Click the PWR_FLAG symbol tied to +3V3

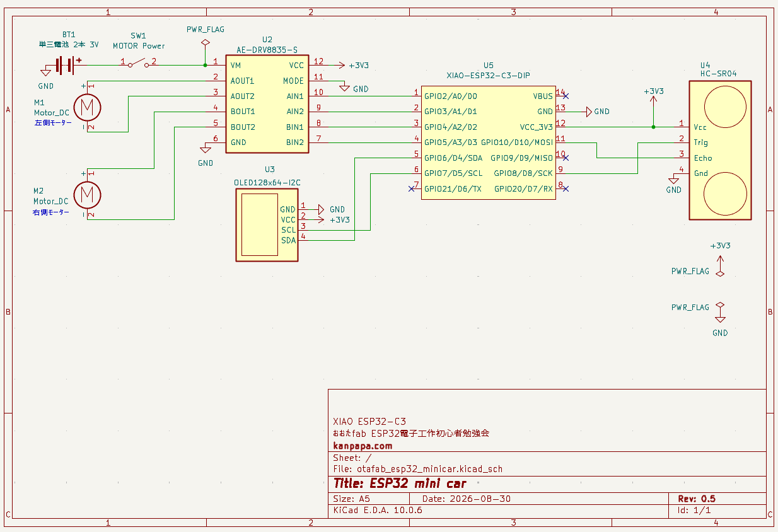pos(720,274)
